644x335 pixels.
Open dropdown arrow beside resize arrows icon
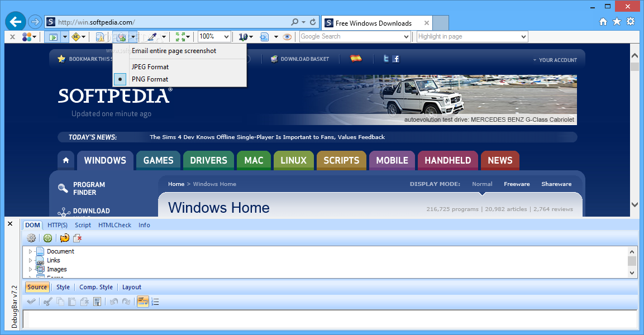(188, 37)
